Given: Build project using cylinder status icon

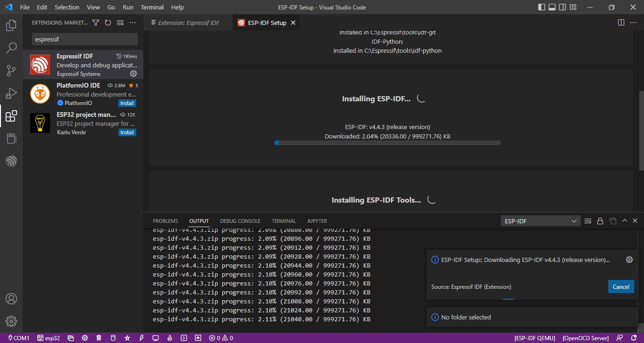Looking at the screenshot, I should point(113,338).
